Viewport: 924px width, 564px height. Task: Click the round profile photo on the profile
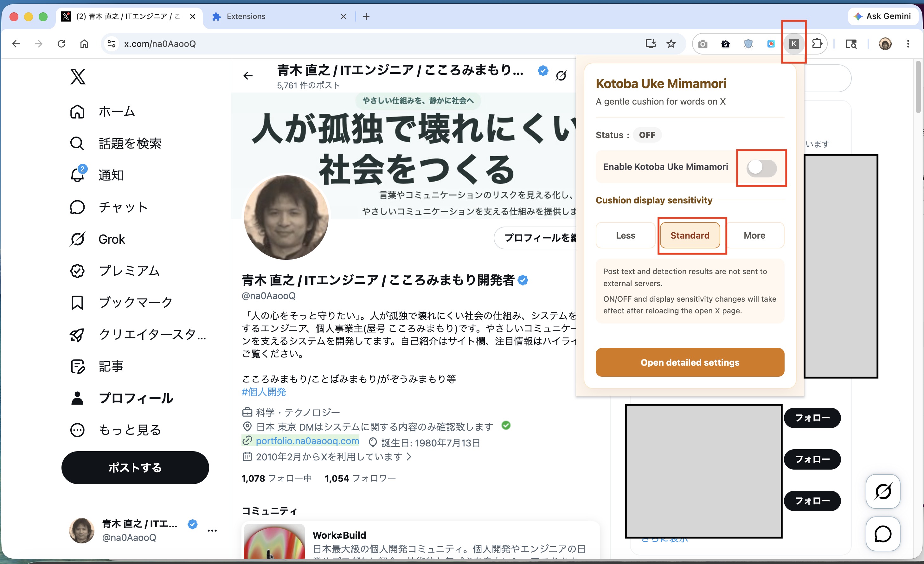pos(286,217)
